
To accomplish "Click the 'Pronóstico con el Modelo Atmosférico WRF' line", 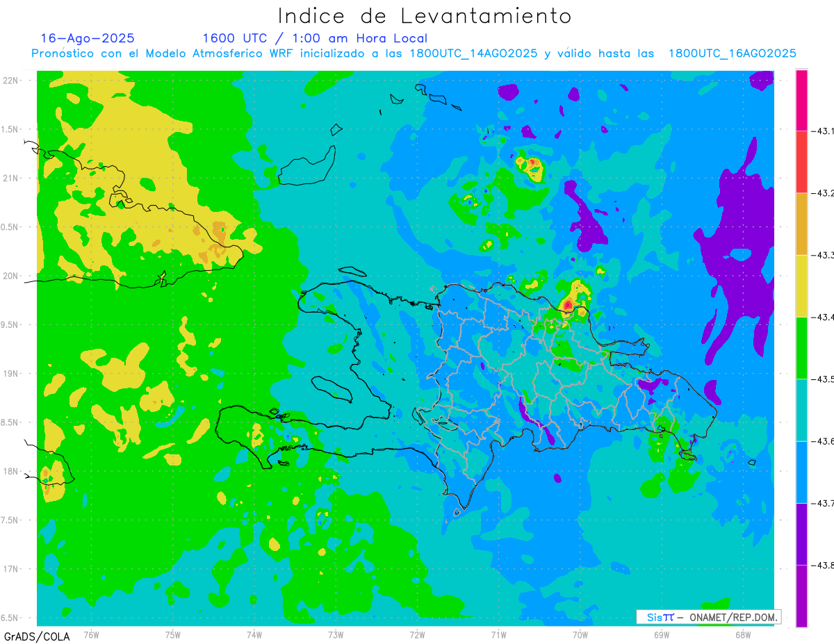I will click(414, 53).
